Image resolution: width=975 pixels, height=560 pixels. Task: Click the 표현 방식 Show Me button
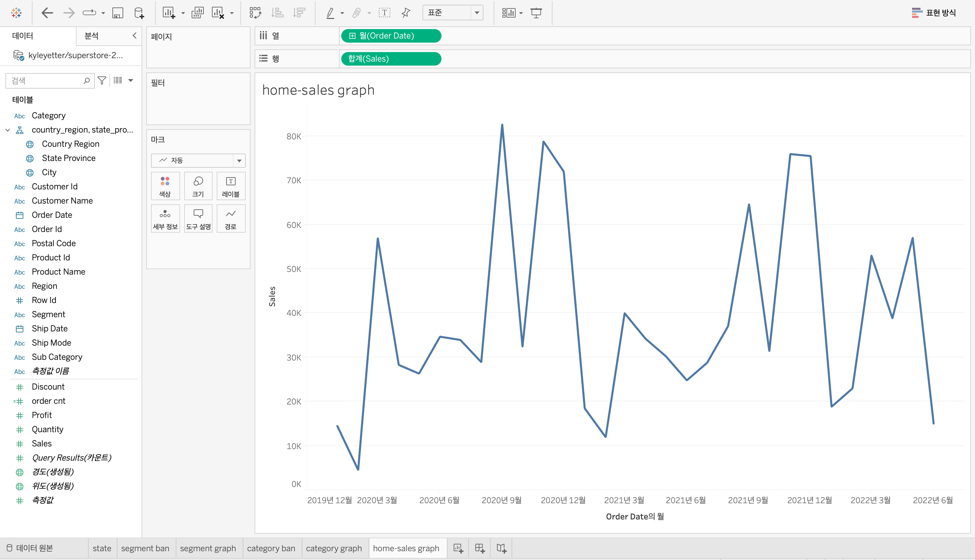[x=934, y=13]
